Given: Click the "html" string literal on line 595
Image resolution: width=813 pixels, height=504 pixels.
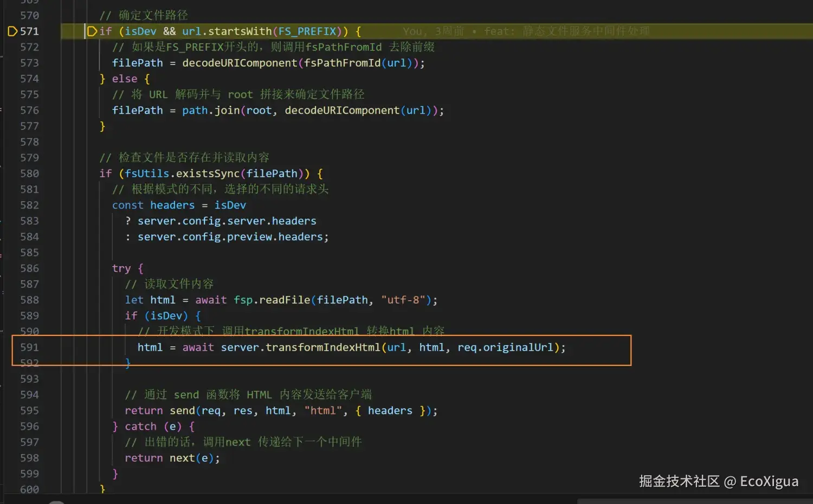Looking at the screenshot, I should 323,411.
